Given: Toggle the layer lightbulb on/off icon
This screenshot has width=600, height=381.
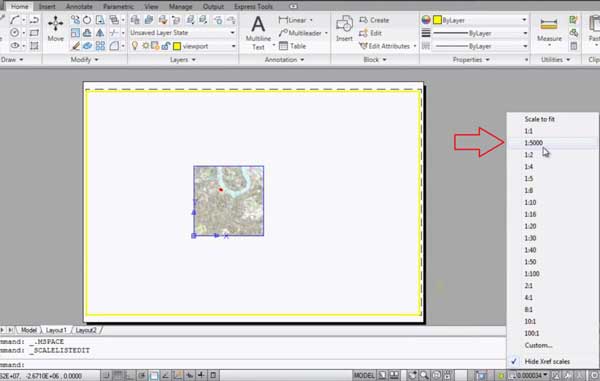Looking at the screenshot, I should [135, 46].
